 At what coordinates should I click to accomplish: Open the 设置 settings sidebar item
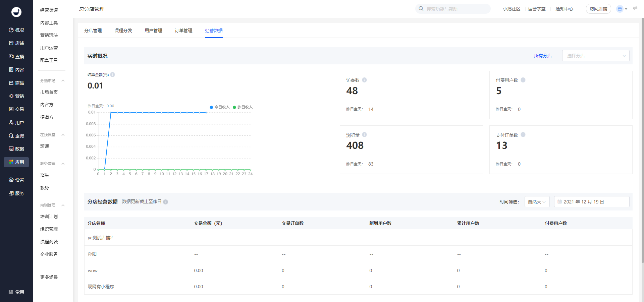click(16, 180)
